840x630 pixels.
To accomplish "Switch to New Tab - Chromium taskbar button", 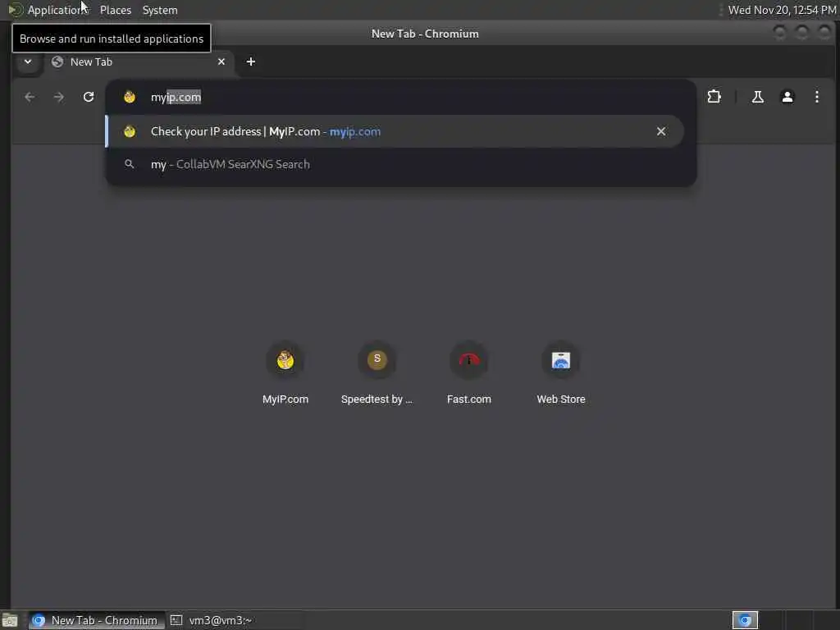I will (97, 620).
